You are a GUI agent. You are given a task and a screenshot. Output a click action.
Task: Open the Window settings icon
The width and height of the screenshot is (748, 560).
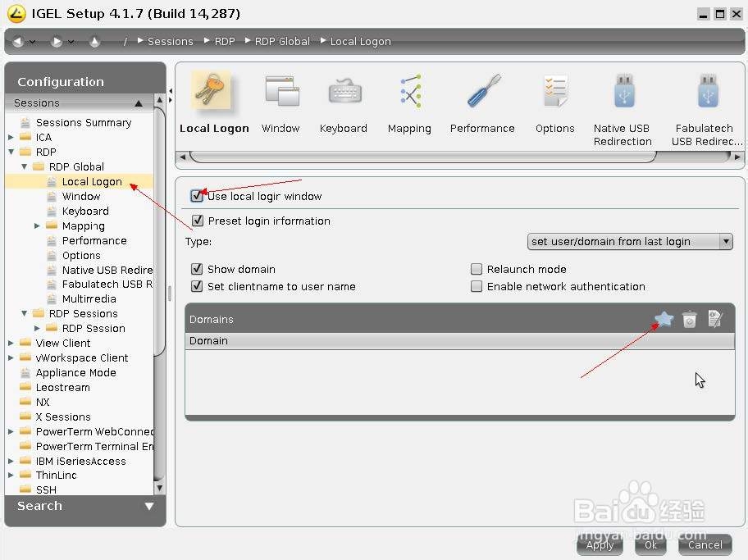tap(281, 91)
